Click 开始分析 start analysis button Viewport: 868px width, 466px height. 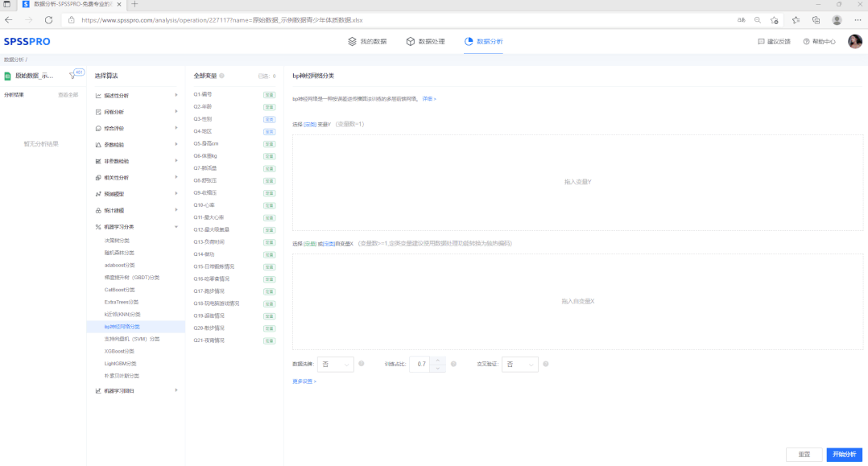(844, 455)
